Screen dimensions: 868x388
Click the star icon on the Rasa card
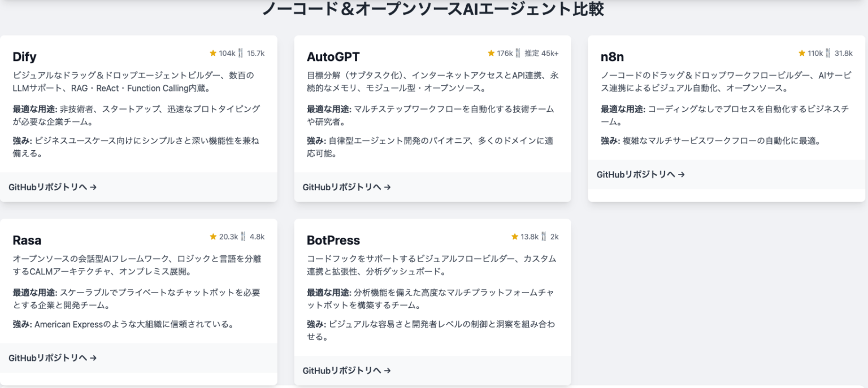(x=213, y=236)
